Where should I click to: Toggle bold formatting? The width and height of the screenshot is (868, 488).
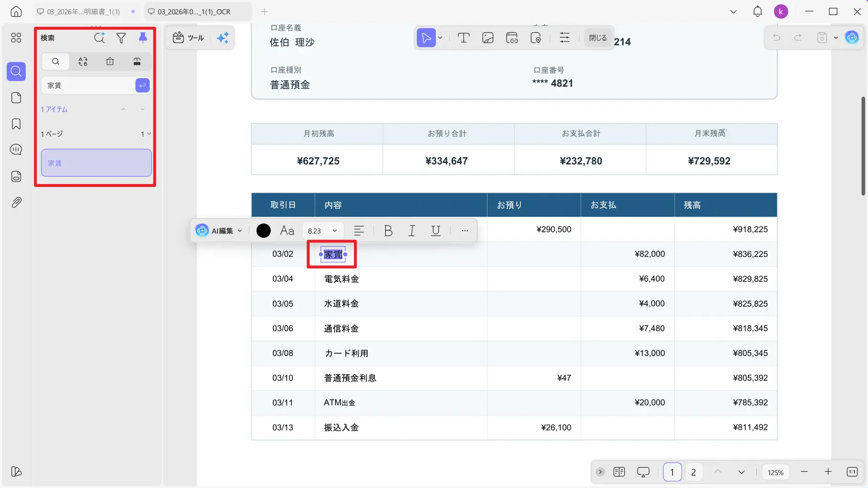(x=388, y=231)
